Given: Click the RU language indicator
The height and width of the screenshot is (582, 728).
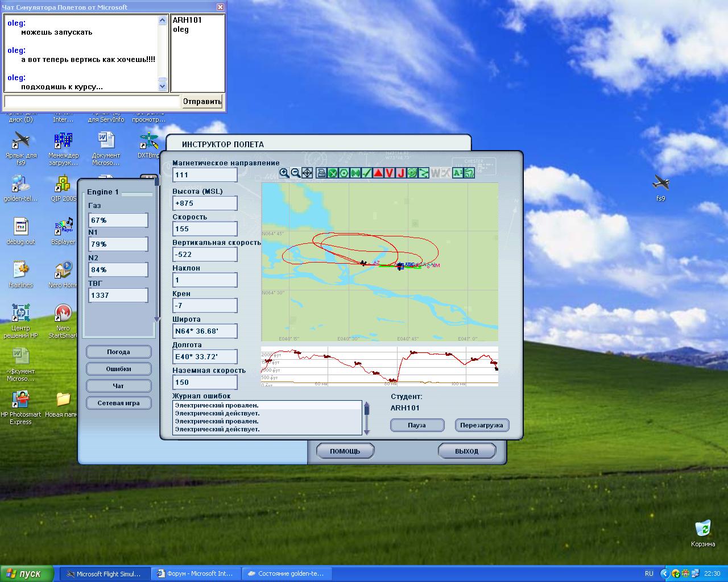Looking at the screenshot, I should click(649, 573).
